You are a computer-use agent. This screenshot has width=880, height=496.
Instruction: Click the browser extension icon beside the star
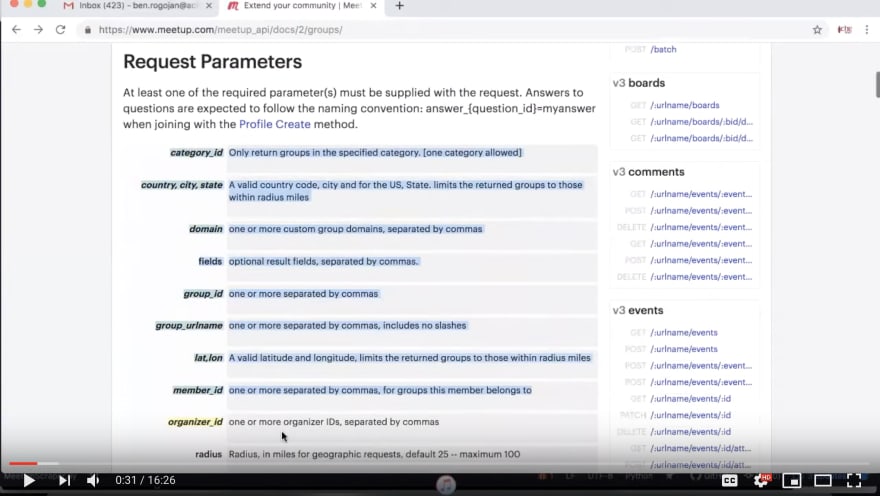click(x=844, y=30)
